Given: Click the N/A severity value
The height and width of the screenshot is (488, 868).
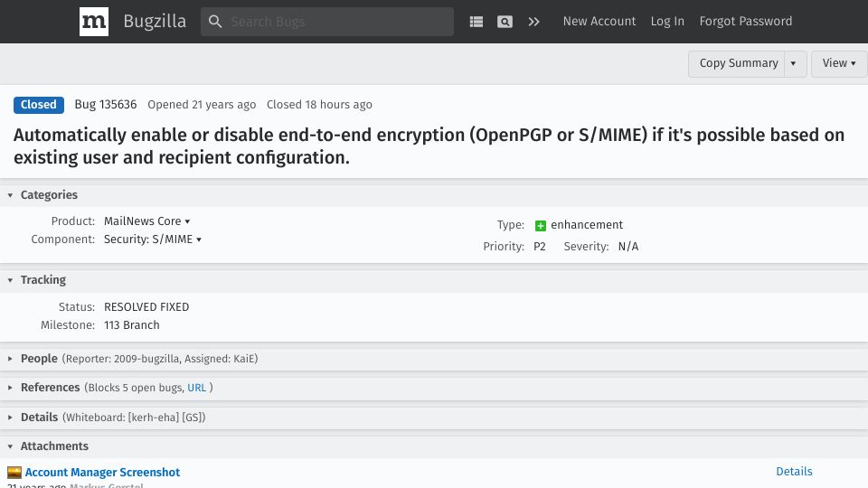Looking at the screenshot, I should coord(628,247).
